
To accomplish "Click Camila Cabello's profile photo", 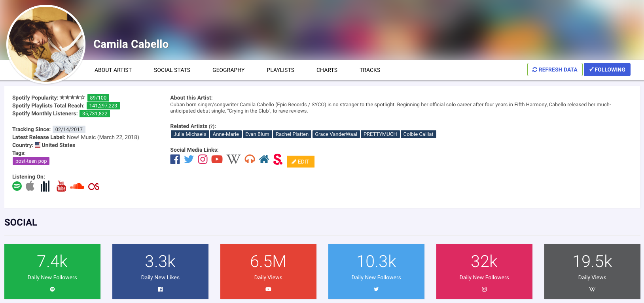I will point(46,44).
